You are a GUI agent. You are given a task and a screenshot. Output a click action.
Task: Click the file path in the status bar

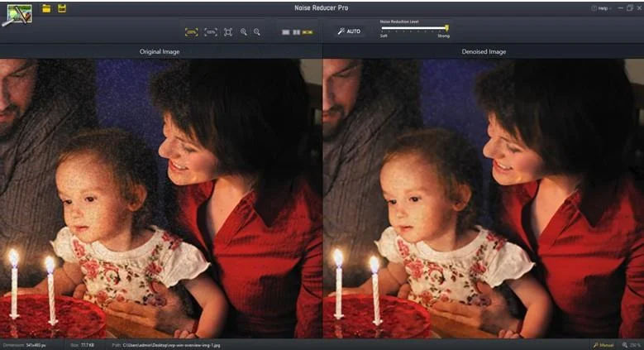(x=166, y=345)
